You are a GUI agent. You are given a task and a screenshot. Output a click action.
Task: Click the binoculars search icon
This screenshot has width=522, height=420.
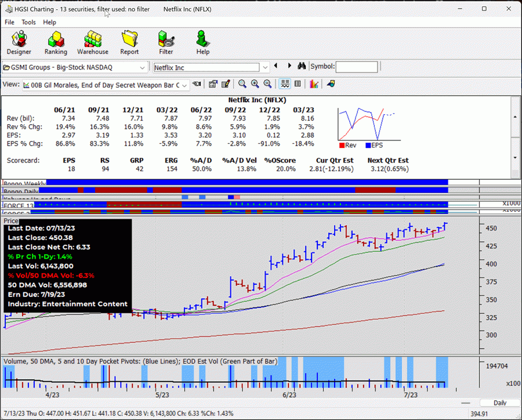(302, 66)
